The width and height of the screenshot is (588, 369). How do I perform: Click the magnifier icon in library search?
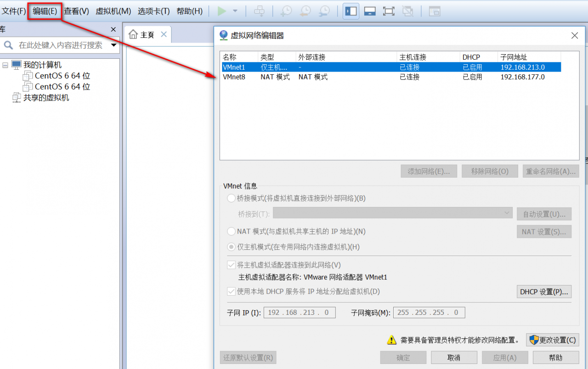(8, 45)
